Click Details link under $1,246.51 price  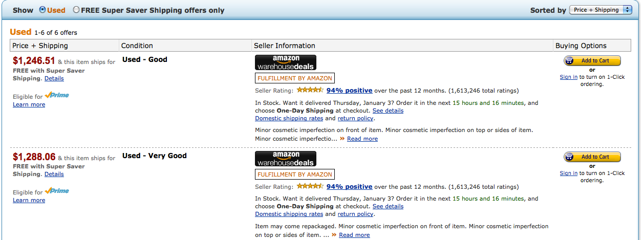[x=54, y=78]
